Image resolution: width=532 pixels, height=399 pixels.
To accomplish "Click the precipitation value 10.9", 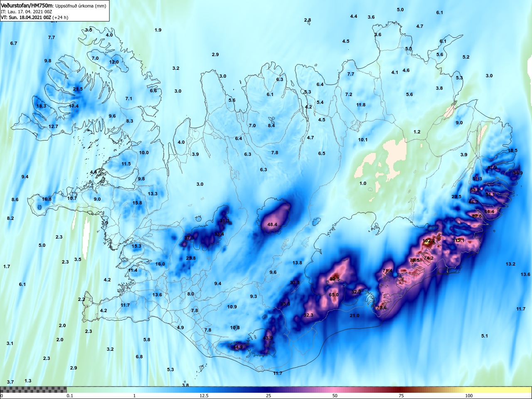I will (x=232, y=307).
